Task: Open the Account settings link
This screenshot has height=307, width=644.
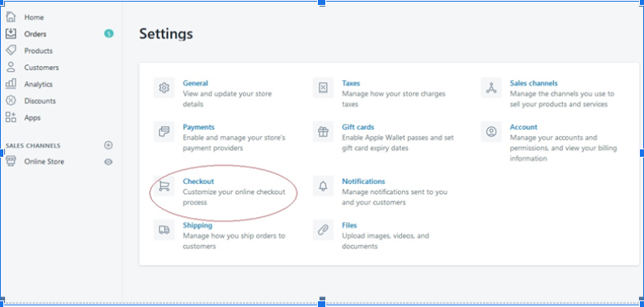Action: [523, 127]
